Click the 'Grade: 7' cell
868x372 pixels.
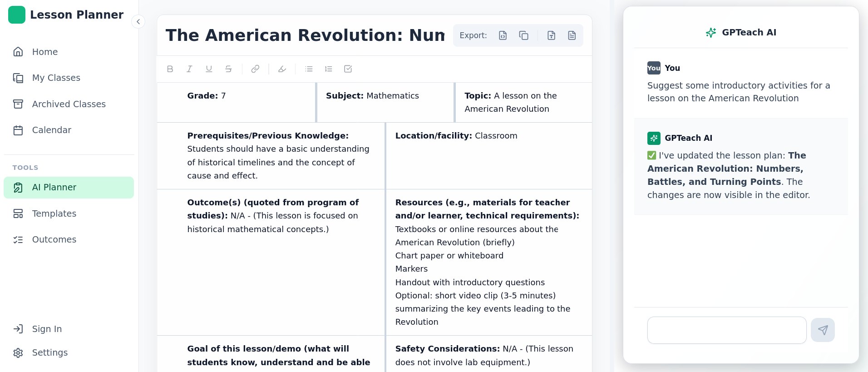(236, 102)
